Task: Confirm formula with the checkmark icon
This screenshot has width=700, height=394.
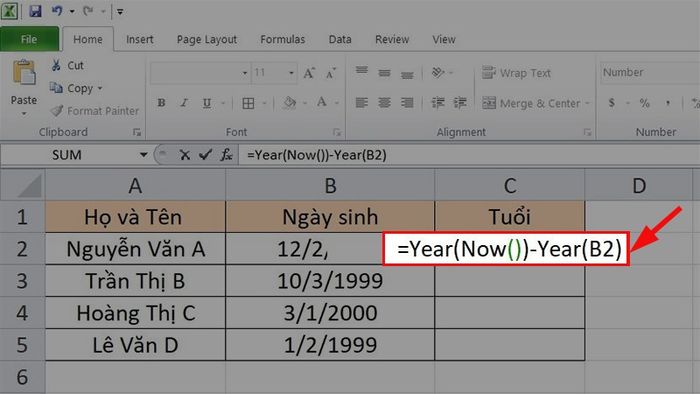Action: click(205, 155)
